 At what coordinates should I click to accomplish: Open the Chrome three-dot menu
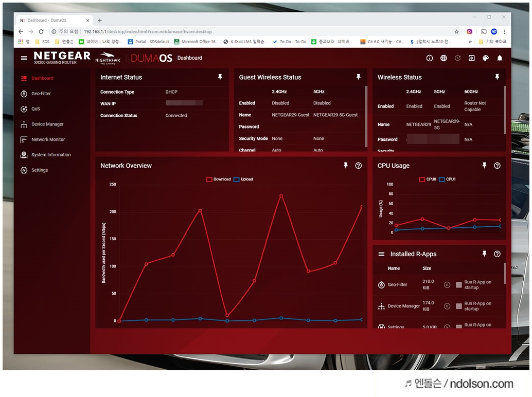pyautogui.click(x=504, y=31)
